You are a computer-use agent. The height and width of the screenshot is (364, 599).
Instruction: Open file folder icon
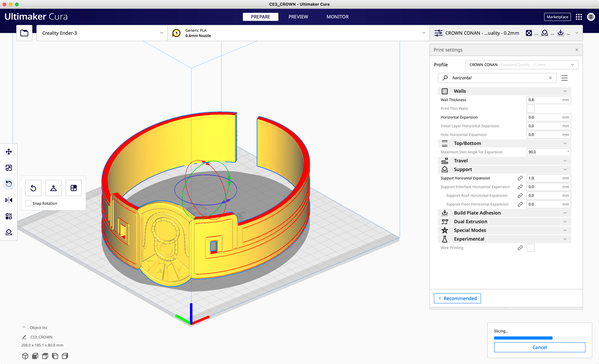[24, 33]
